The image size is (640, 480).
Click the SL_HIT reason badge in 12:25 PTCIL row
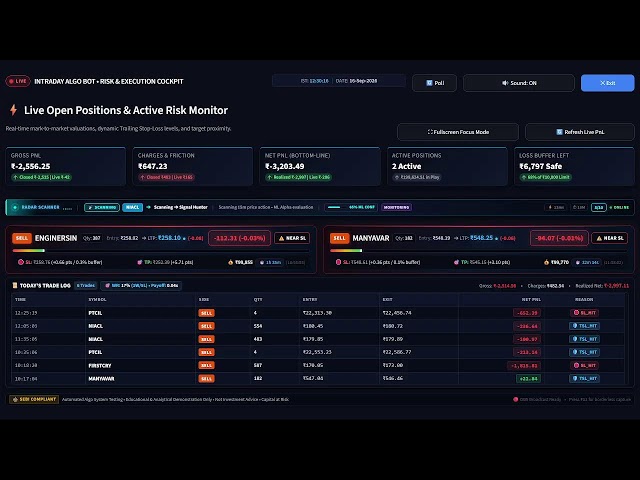coord(584,313)
